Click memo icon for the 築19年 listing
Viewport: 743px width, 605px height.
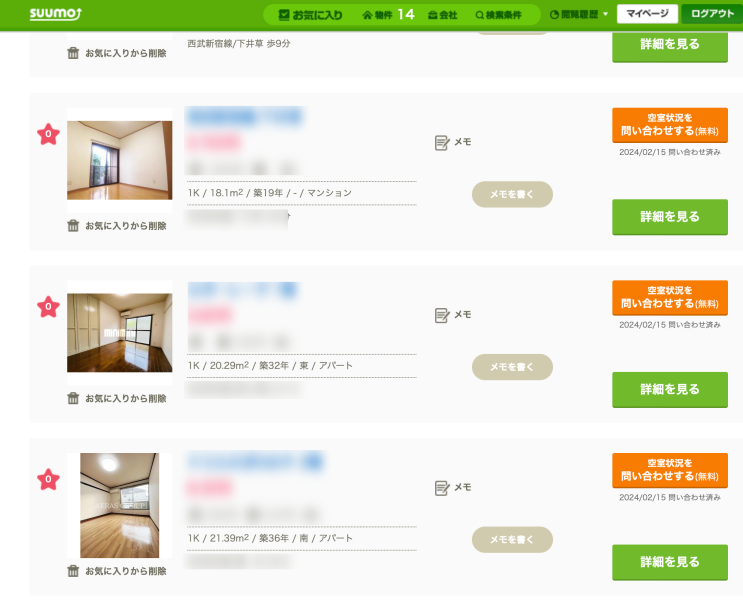(442, 142)
